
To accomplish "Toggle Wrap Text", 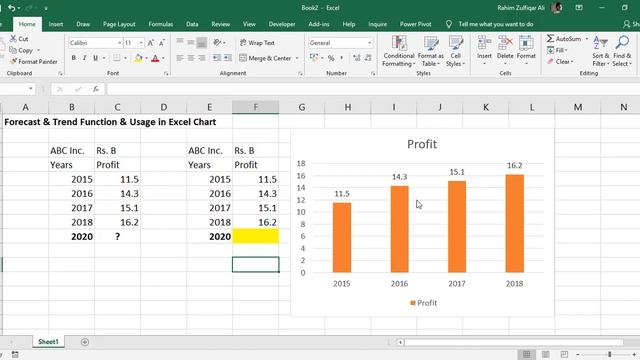I will 257,43.
